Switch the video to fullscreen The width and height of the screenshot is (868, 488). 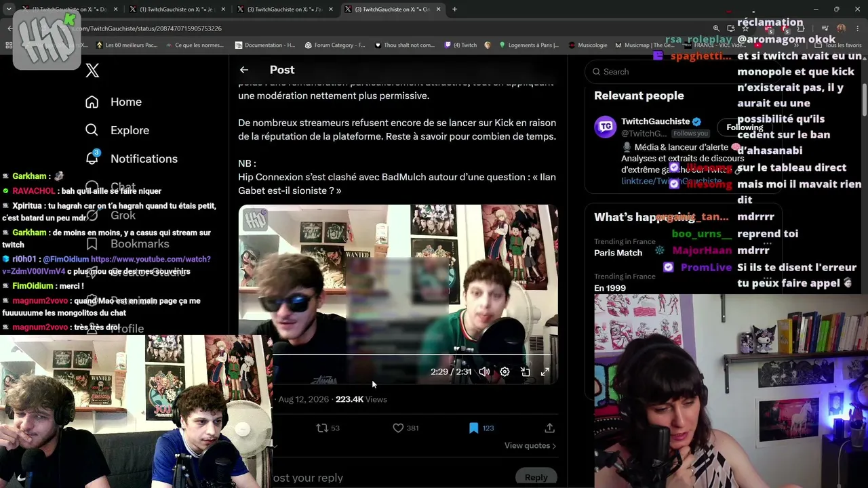point(545,372)
